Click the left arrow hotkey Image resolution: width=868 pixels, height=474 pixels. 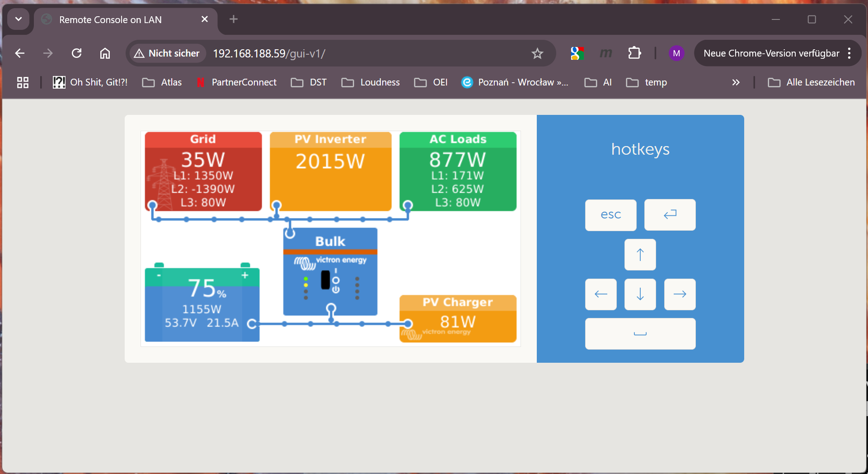pos(601,294)
